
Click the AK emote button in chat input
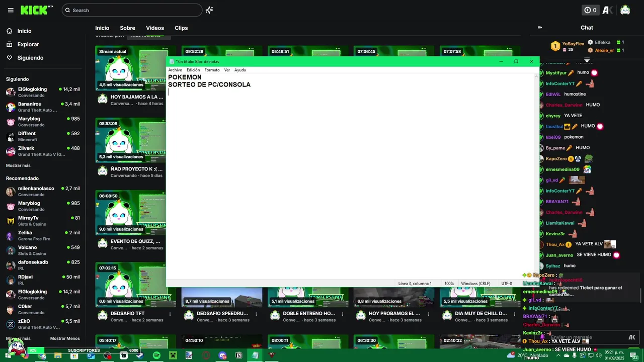pyautogui.click(x=632, y=337)
